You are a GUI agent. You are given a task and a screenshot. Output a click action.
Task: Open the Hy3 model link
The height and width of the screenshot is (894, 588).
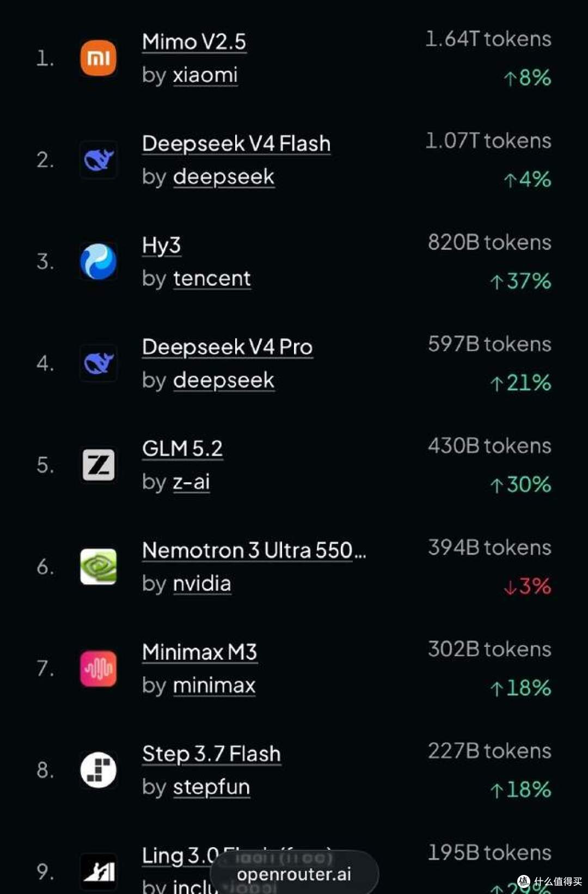[161, 246]
